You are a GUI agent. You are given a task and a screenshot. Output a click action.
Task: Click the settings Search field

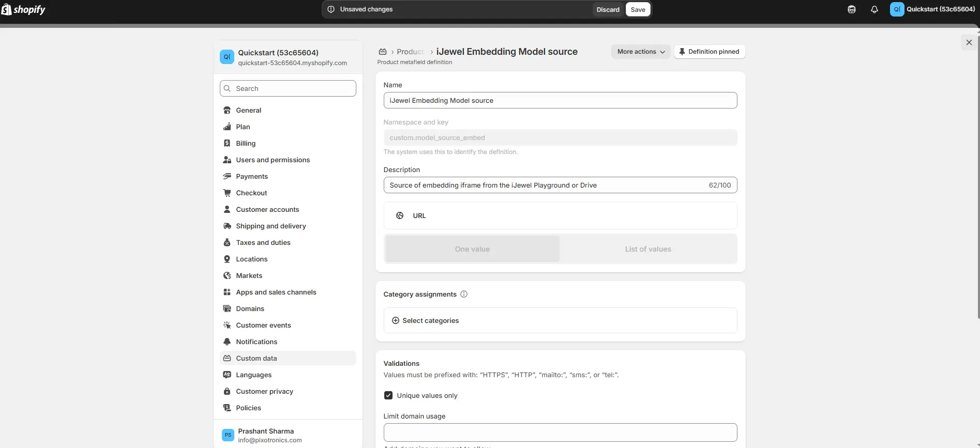[288, 88]
